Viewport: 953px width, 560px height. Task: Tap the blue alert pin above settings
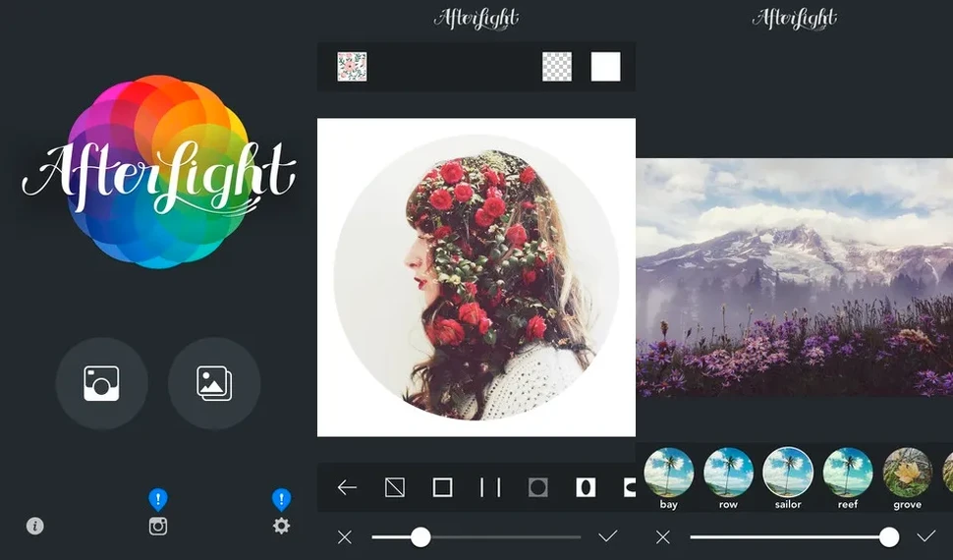(281, 500)
